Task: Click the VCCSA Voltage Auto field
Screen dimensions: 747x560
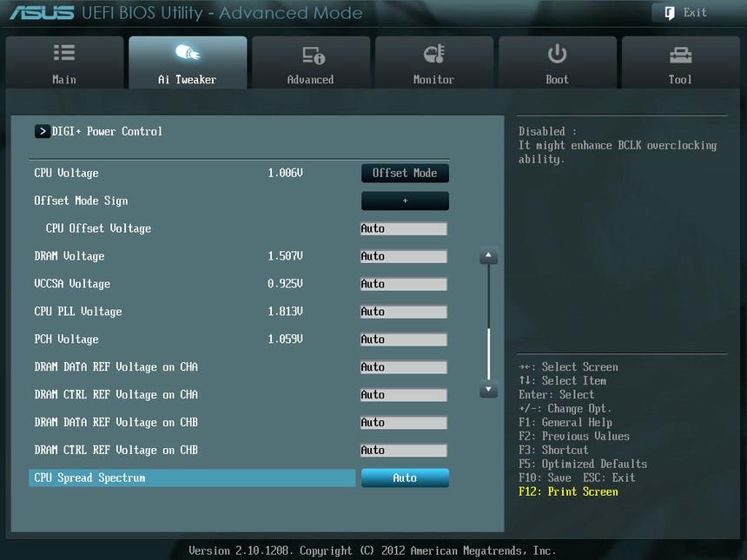Action: coord(404,284)
